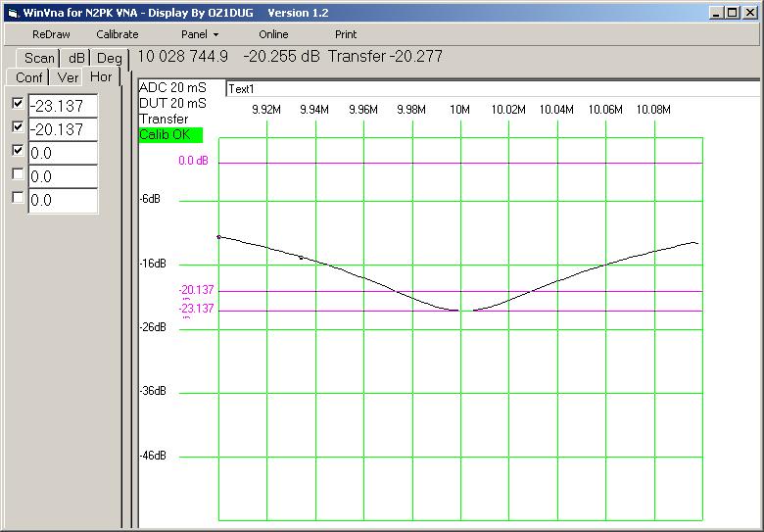The height and width of the screenshot is (532, 764).
Task: Click the ADC 20 mS label
Action: click(x=172, y=88)
